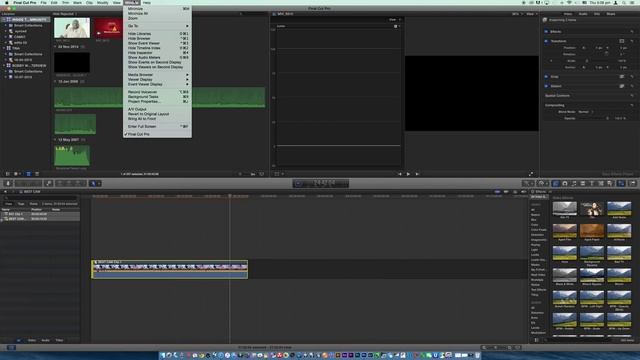This screenshot has height=360, width=640.
Task: Switch to the Info inspector tab
Action: point(597,14)
